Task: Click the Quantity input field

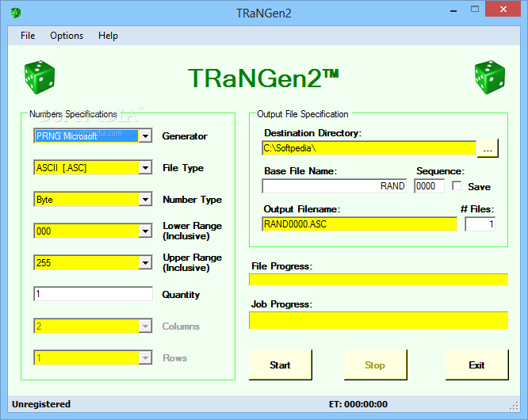Action: pos(94,294)
